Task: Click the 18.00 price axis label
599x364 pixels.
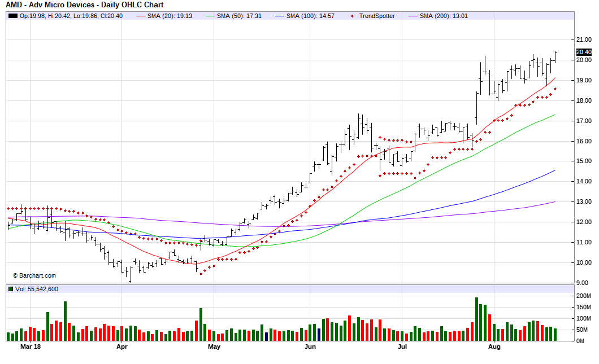Action: click(x=584, y=100)
